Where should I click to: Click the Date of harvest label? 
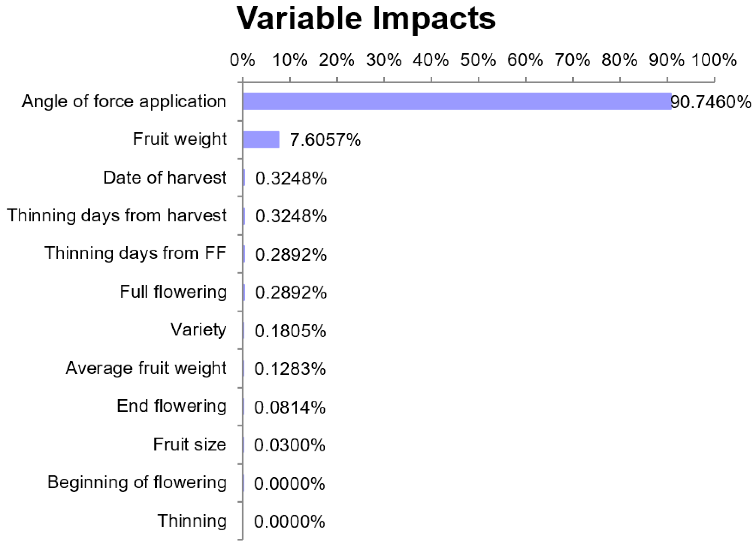click(165, 178)
